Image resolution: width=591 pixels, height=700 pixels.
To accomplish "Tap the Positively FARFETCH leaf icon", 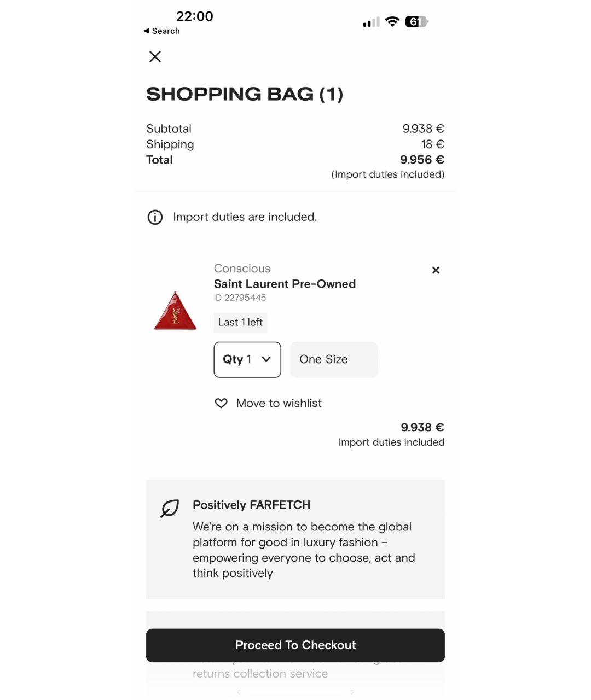I will coord(170,508).
